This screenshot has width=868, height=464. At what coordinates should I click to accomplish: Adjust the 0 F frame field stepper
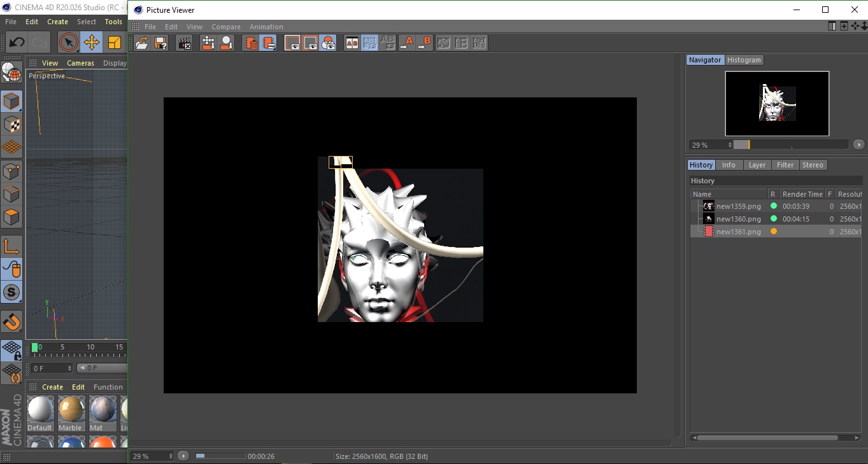tap(69, 369)
